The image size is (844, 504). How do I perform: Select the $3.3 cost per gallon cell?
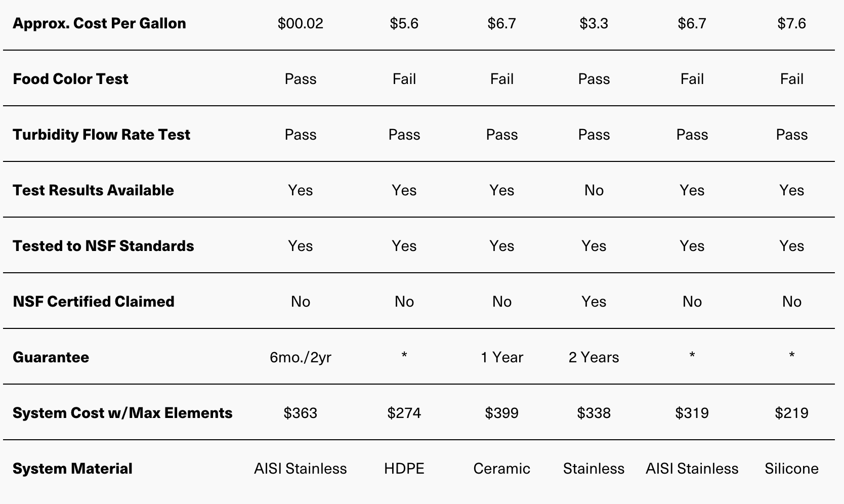(594, 23)
